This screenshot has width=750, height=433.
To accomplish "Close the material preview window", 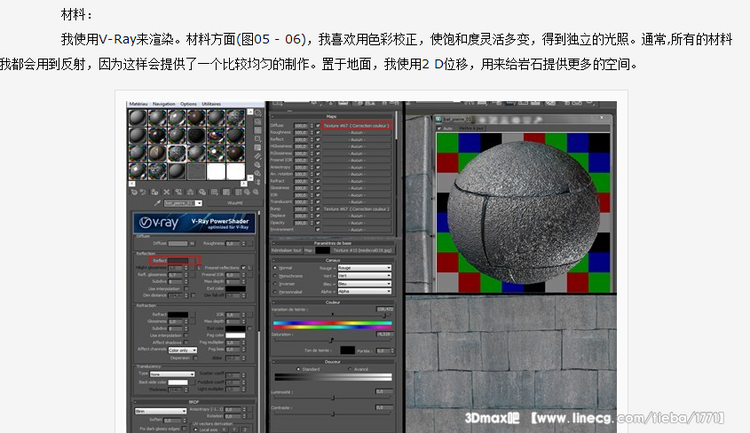I will (602, 117).
